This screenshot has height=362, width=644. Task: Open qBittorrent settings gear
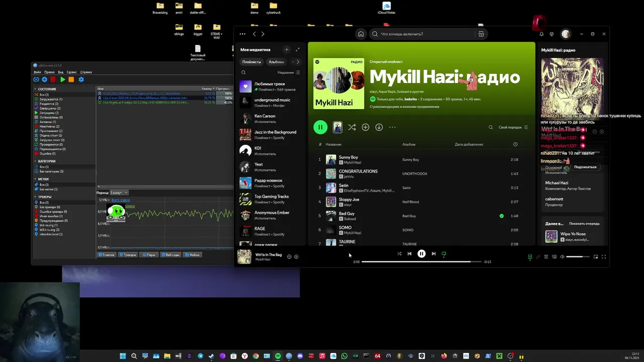pyautogui.click(x=81, y=79)
